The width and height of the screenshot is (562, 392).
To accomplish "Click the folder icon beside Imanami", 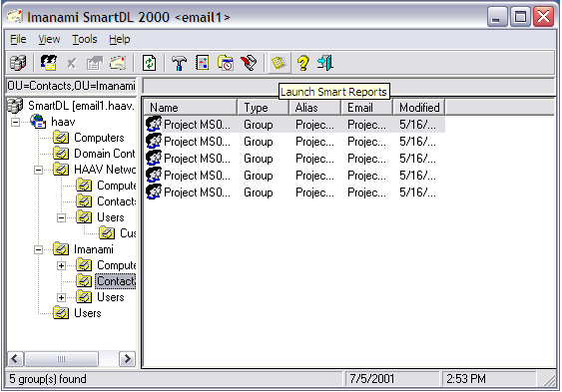I will (x=61, y=249).
